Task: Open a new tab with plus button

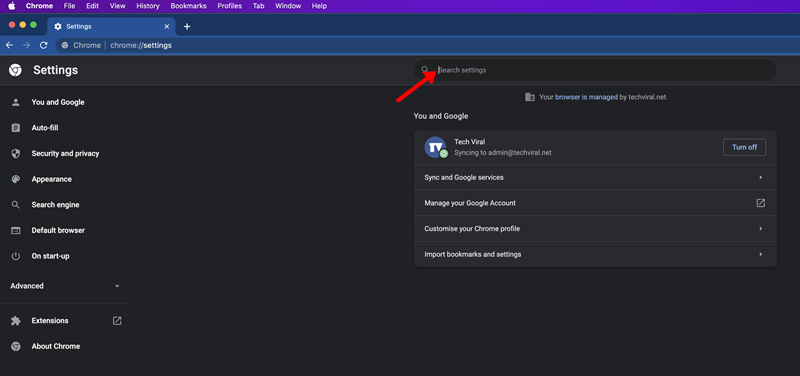Action: [187, 27]
